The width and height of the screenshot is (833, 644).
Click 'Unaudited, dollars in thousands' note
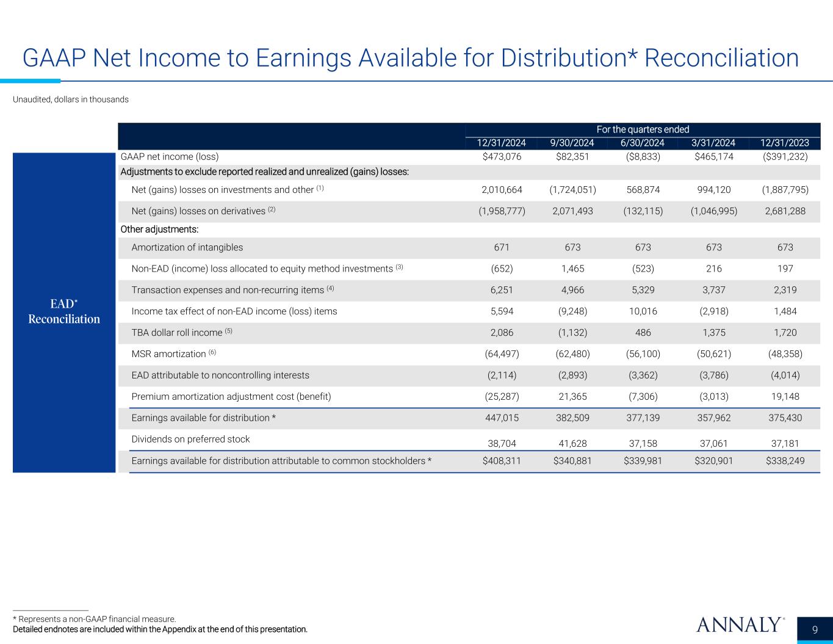(x=71, y=99)
